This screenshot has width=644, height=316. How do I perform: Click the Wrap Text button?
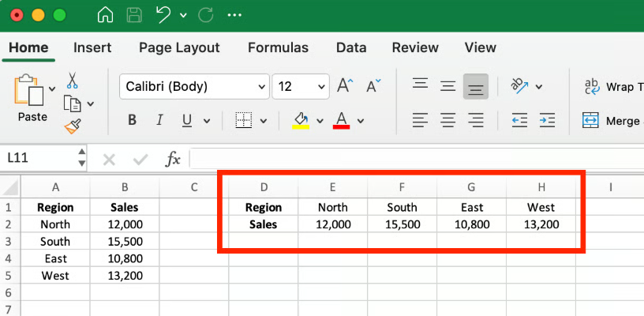pos(612,86)
